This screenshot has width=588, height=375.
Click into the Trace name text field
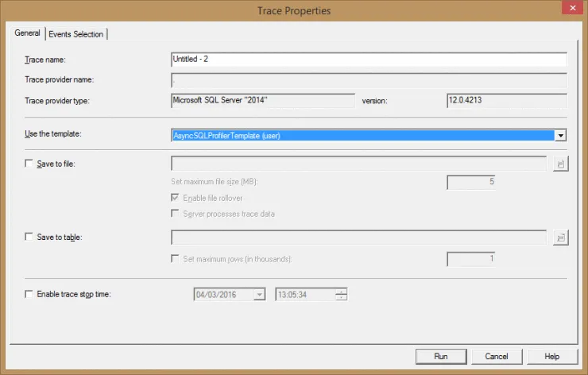(x=368, y=59)
